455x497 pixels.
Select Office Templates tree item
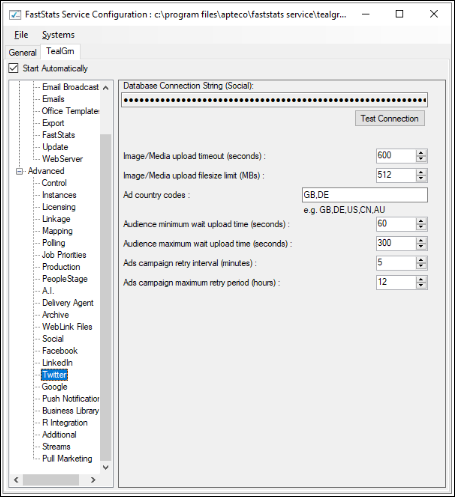70,111
